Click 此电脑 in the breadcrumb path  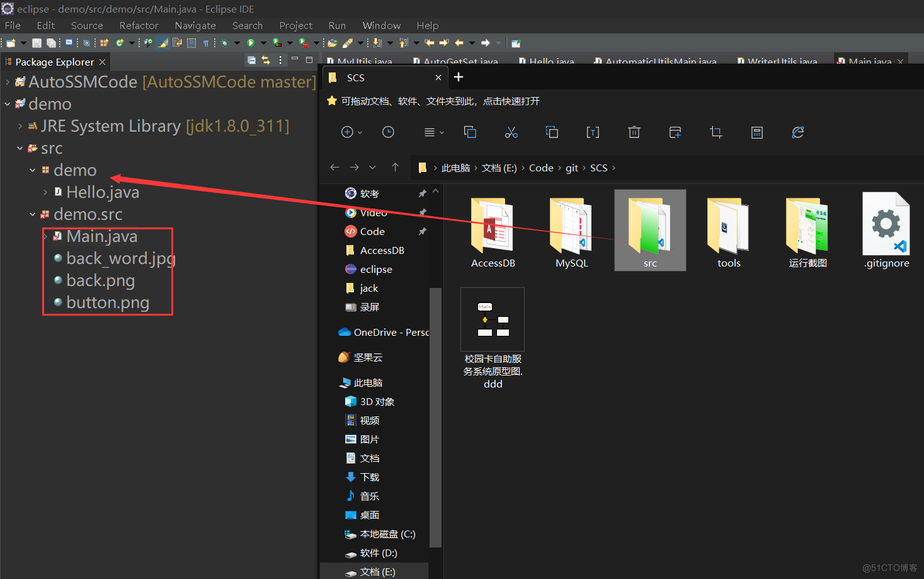(x=455, y=168)
